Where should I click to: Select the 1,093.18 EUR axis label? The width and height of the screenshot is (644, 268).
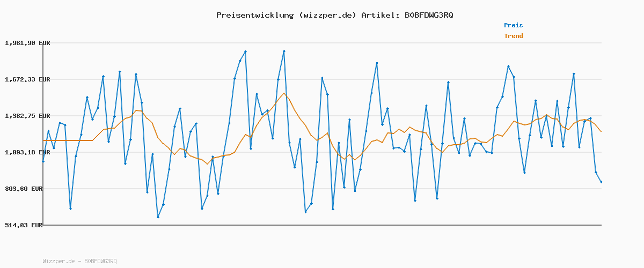[x=27, y=152]
